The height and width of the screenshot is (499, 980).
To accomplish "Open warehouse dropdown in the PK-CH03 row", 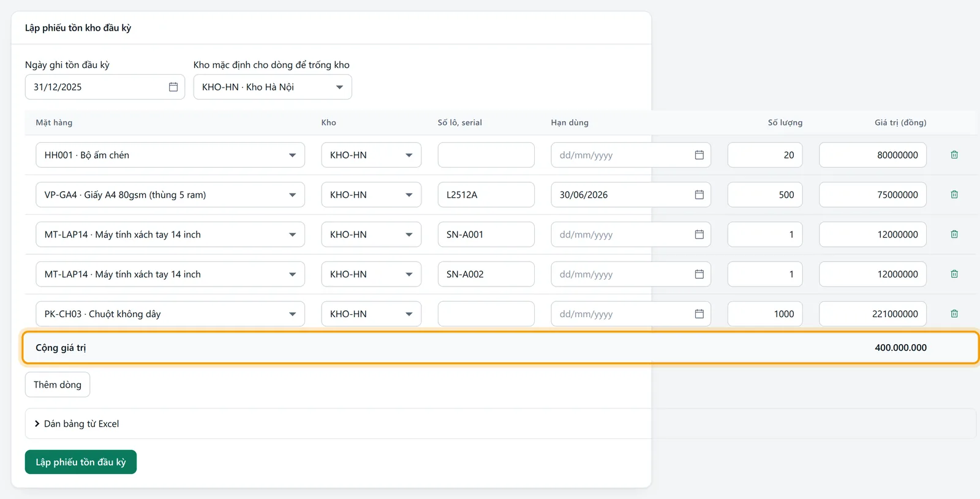I will 371,314.
